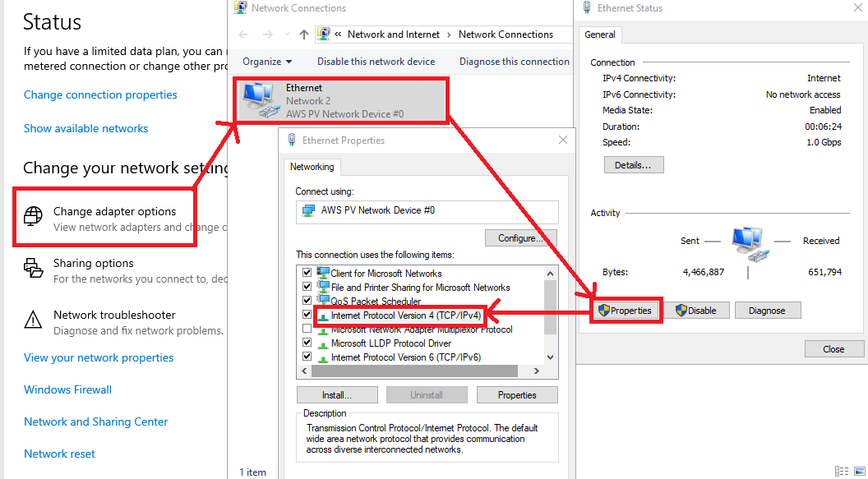Viewport: 868px width, 479px height.
Task: Toggle Internet Protocol Version 4 checkbox
Action: click(x=307, y=315)
